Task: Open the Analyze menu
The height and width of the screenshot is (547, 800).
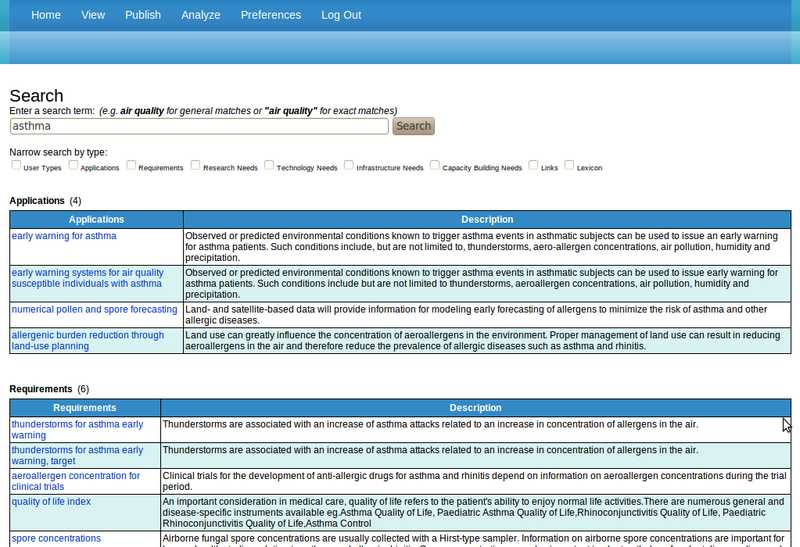Action: coord(201,15)
